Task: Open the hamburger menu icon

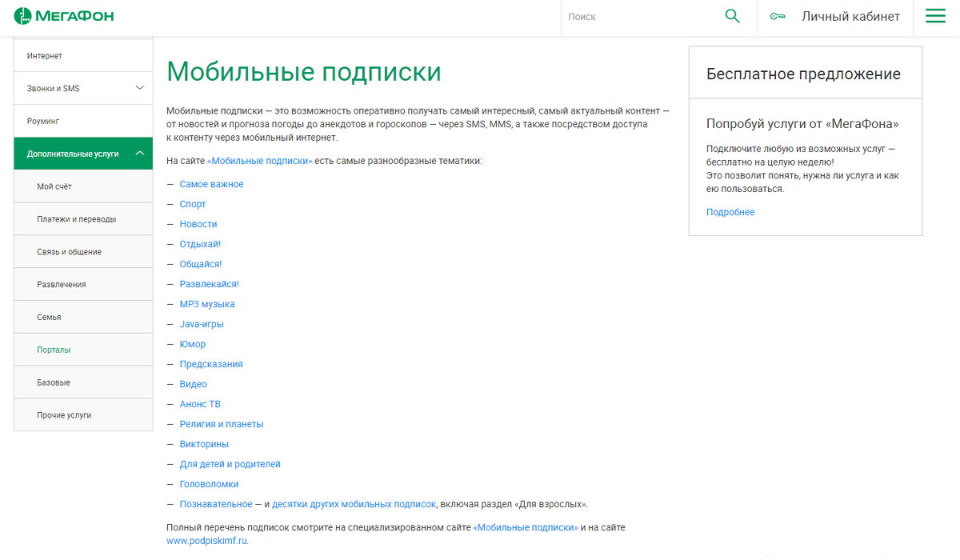Action: coord(935,16)
